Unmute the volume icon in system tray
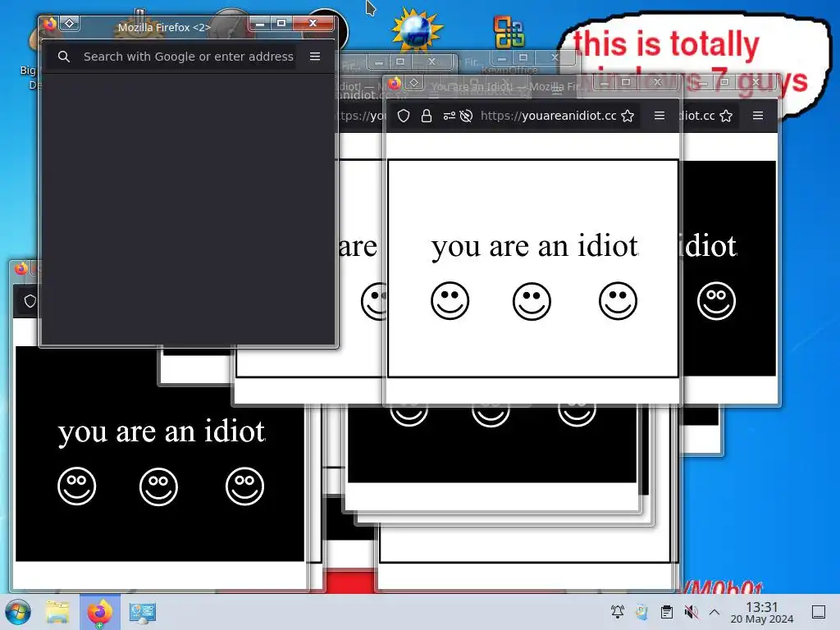The height and width of the screenshot is (630, 840). (x=691, y=612)
